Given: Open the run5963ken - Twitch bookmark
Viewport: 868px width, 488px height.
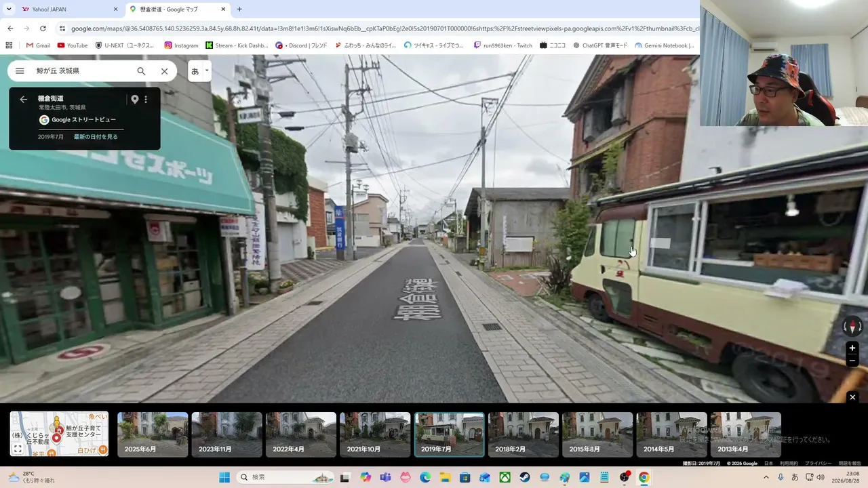Looking at the screenshot, I should tap(503, 45).
